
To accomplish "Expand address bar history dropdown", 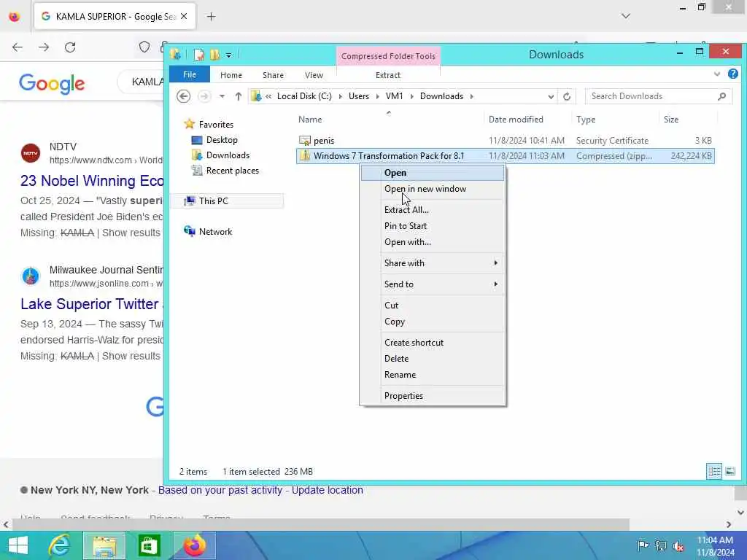I will click(551, 97).
